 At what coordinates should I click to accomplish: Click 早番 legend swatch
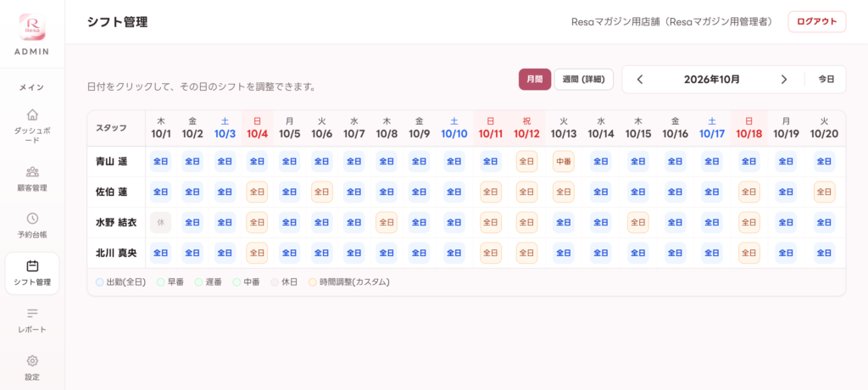point(160,282)
